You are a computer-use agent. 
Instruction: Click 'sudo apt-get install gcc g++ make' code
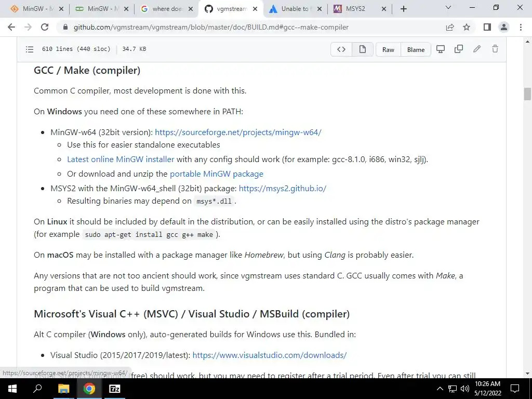149,234
